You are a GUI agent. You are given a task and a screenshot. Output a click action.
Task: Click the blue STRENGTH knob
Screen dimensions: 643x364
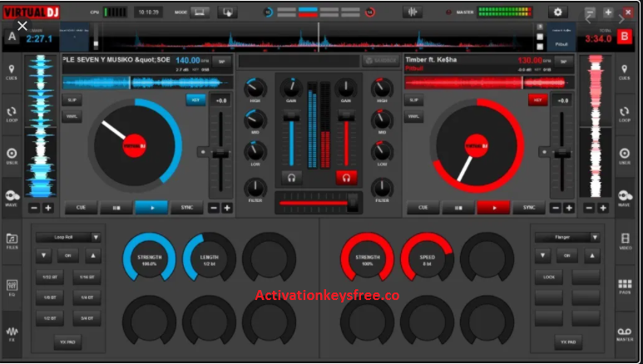149,259
